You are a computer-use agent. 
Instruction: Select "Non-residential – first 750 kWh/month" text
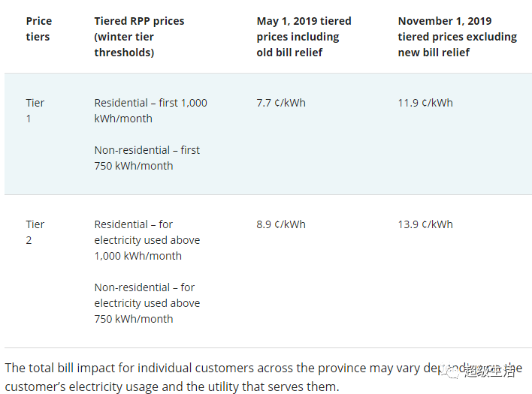[x=147, y=158]
